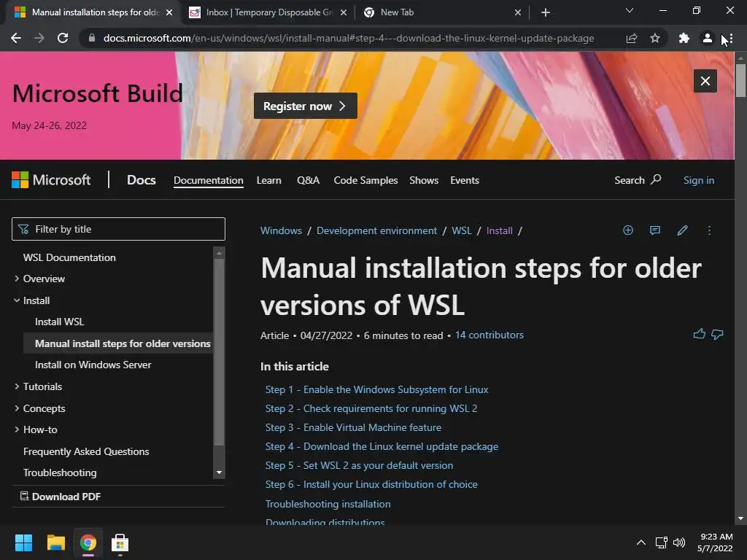Click the Download PDF button
The image size is (747, 560).
pyautogui.click(x=60, y=497)
